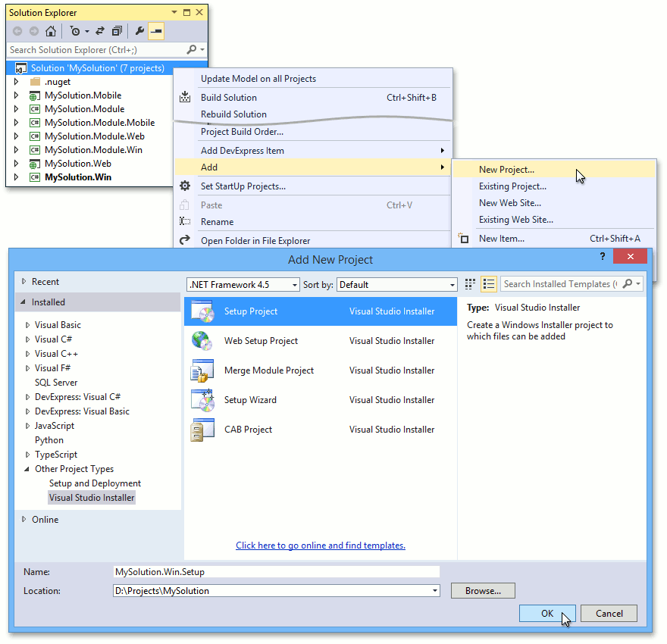Click the Home icon in Solution Explorer toolbar

(51, 31)
